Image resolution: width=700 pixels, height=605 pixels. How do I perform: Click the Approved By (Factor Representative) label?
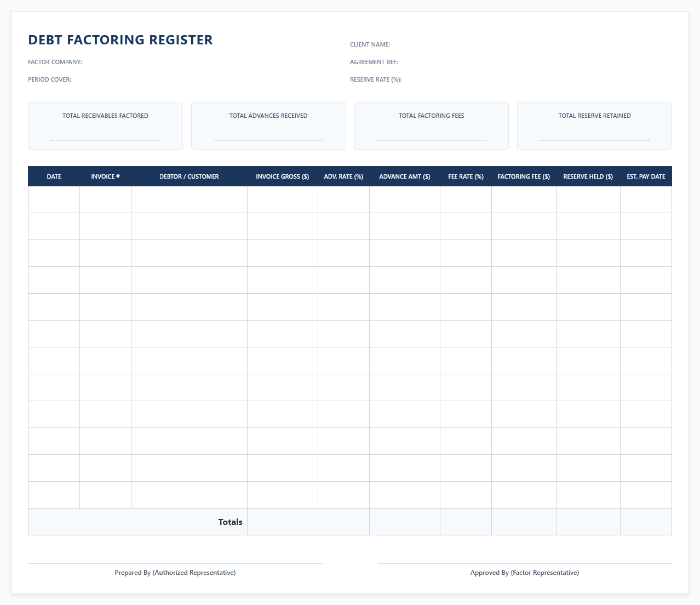point(525,573)
